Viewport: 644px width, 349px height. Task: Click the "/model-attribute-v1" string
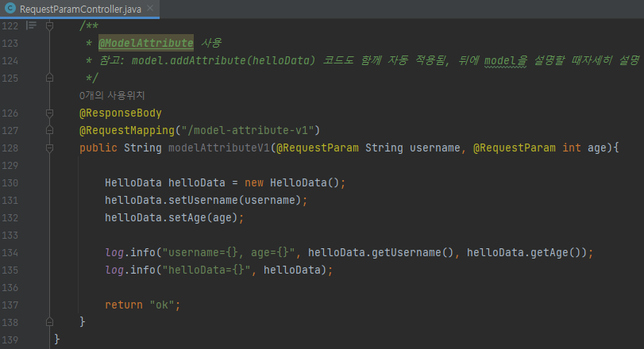click(x=247, y=130)
